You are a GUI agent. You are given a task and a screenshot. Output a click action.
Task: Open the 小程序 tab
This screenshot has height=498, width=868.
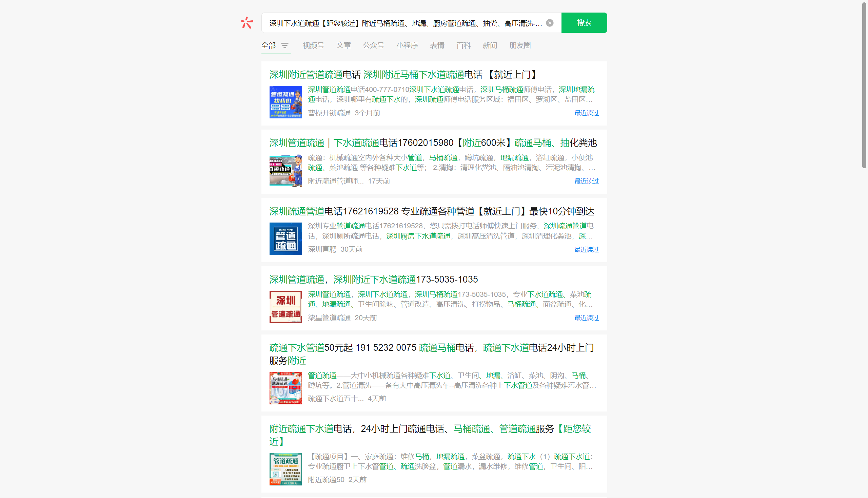pyautogui.click(x=407, y=45)
